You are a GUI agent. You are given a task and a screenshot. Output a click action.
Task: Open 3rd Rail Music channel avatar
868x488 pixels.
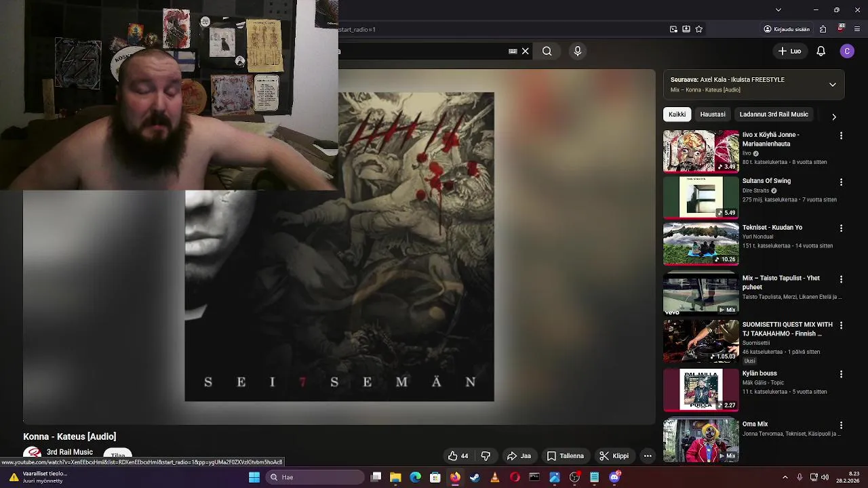[32, 454]
